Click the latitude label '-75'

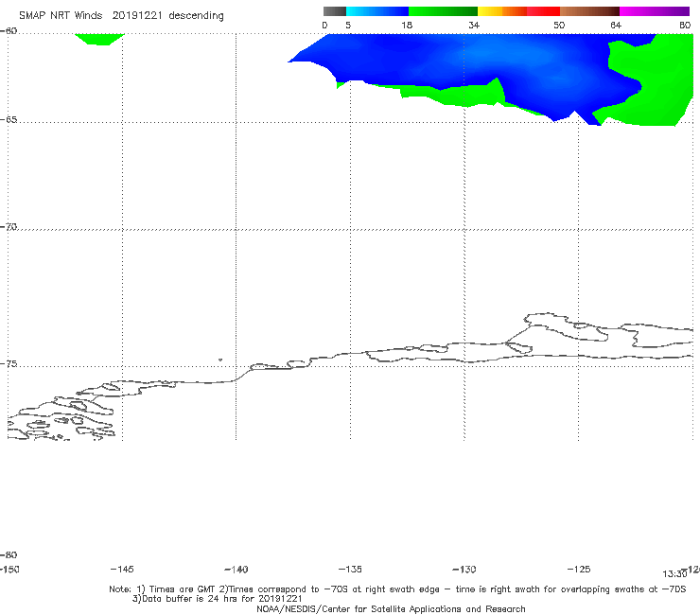[x=9, y=364]
